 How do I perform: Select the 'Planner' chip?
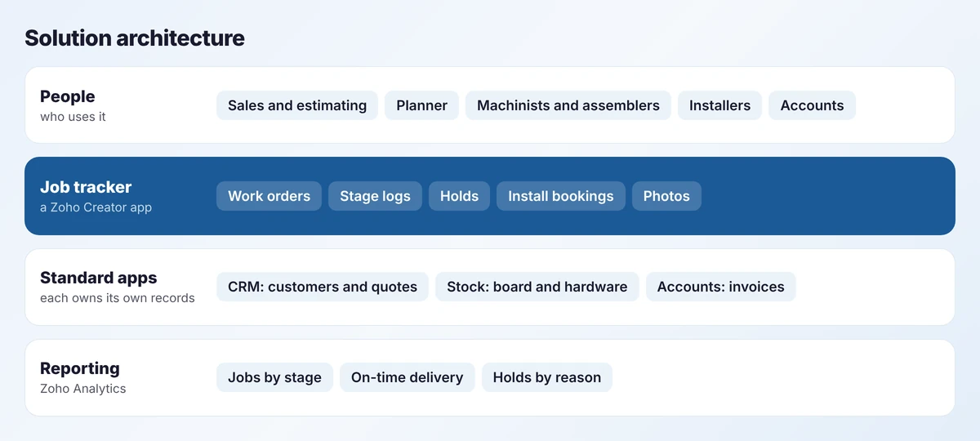[x=422, y=105]
